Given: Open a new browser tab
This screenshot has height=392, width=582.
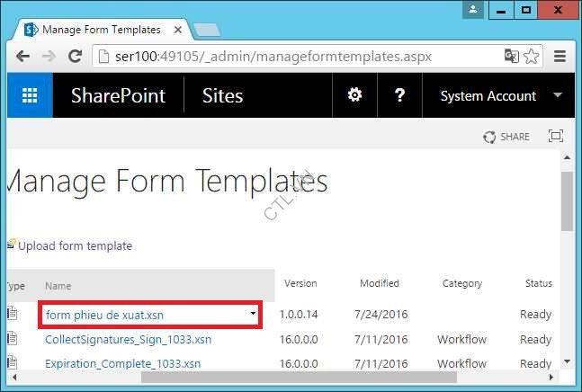Looking at the screenshot, I should (x=206, y=30).
